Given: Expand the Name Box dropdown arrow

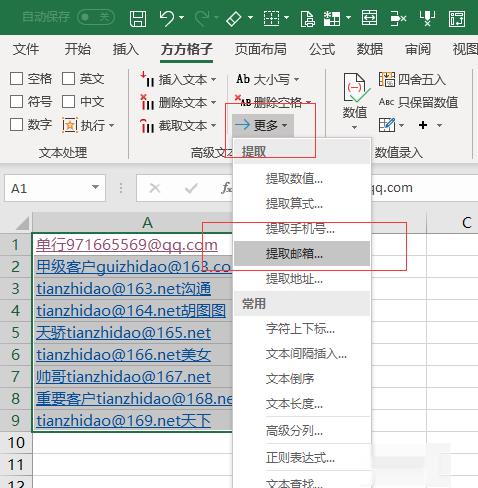Looking at the screenshot, I should tap(95, 187).
